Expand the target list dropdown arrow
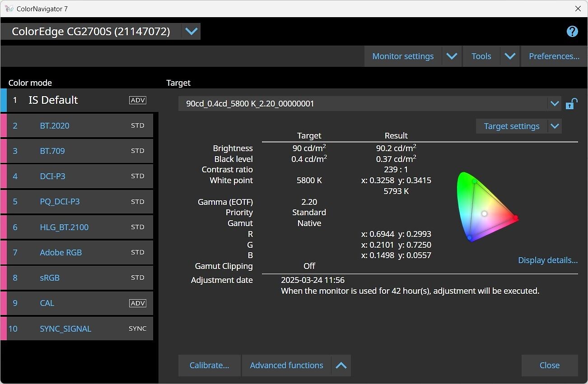 (555, 104)
